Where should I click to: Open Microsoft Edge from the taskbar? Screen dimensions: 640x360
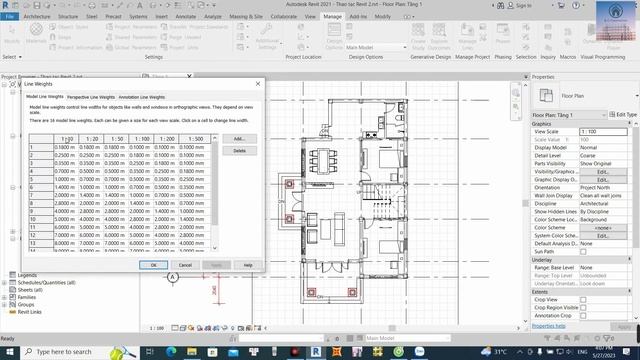[x=171, y=351]
